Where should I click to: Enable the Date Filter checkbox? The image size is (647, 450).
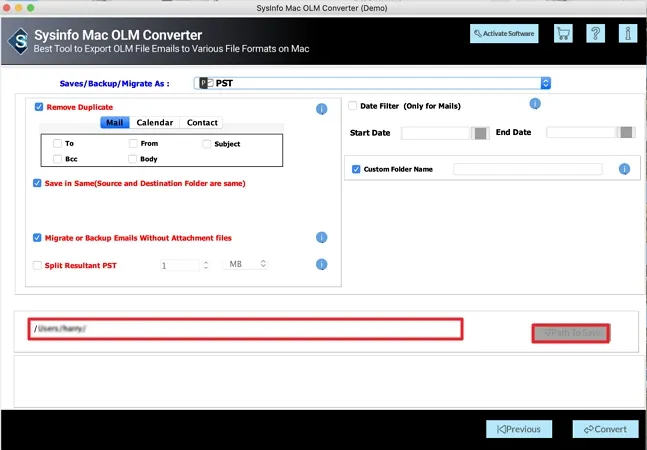[352, 106]
